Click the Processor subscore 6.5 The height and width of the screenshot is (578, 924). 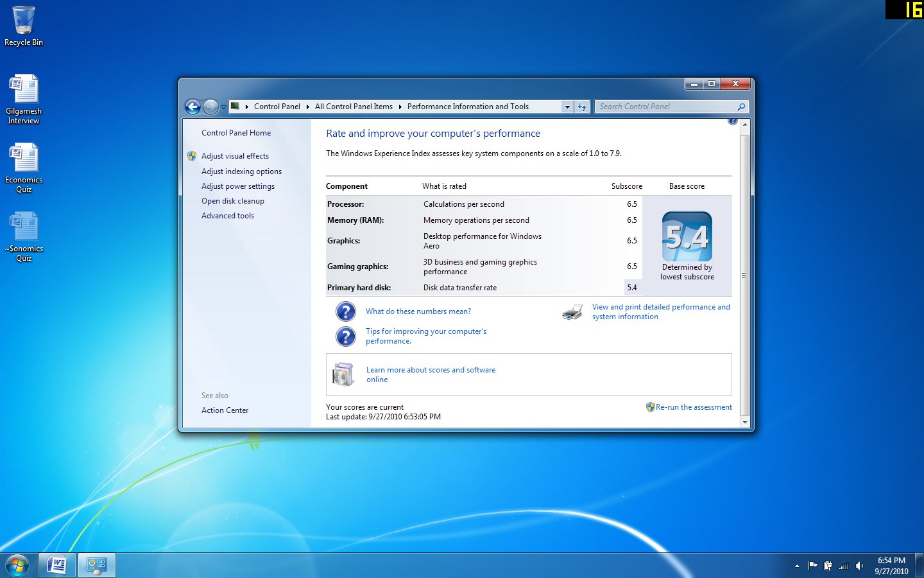(x=632, y=204)
